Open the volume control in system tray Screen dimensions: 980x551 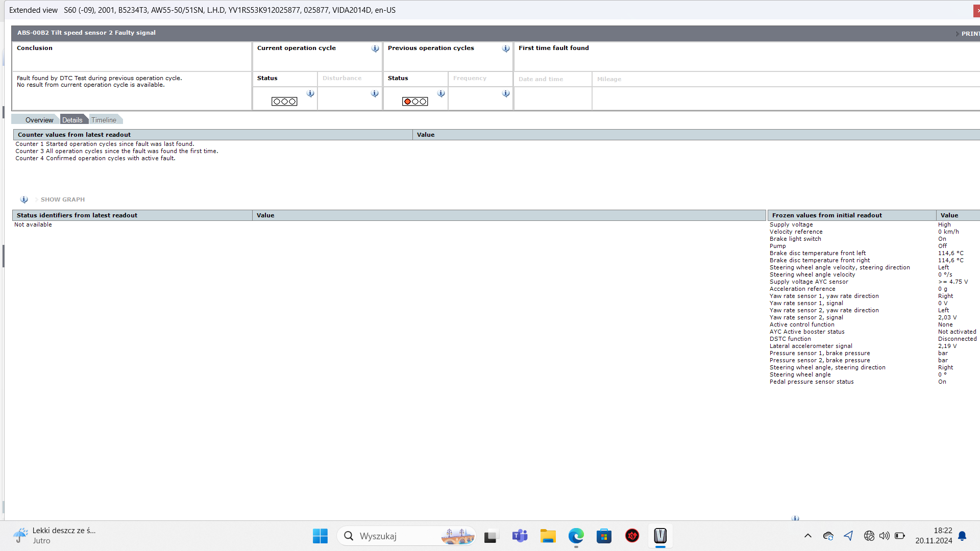coord(884,536)
